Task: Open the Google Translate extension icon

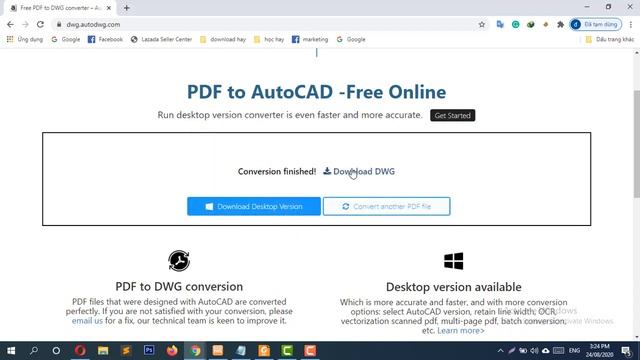Action: [x=500, y=24]
